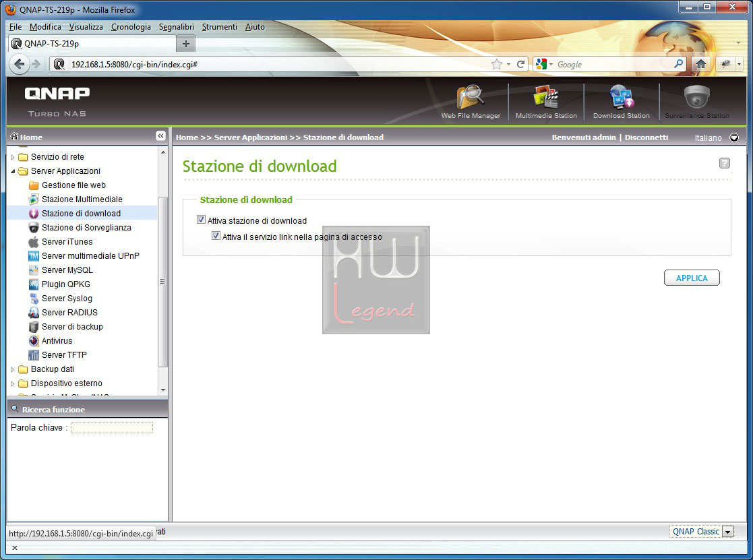Close the bottom find bar X

(x=14, y=547)
